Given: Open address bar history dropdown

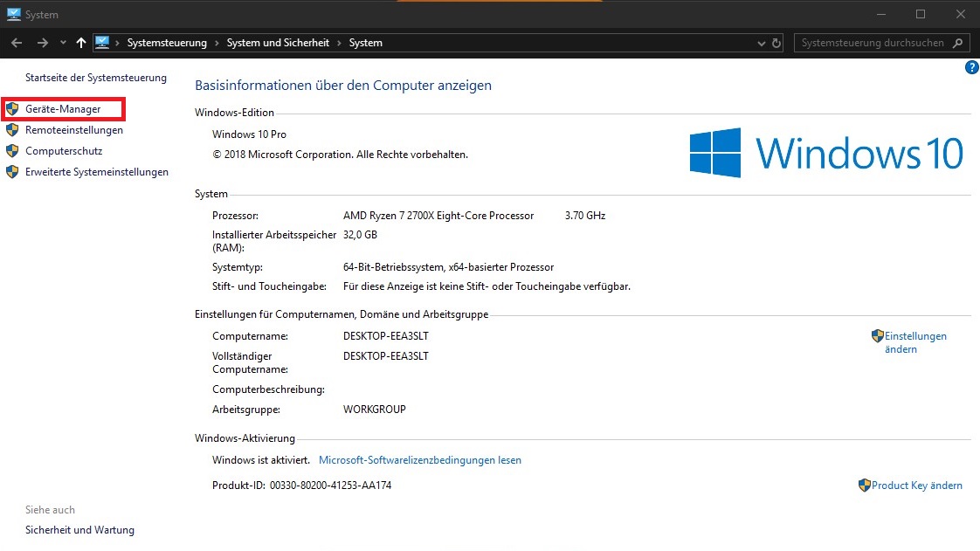Looking at the screenshot, I should (762, 43).
